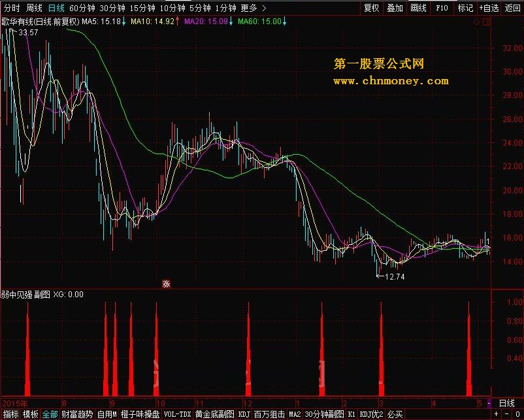The width and height of the screenshot is (524, 420).
Task: Click the XG: 0.00 value
Action: [x=69, y=295]
